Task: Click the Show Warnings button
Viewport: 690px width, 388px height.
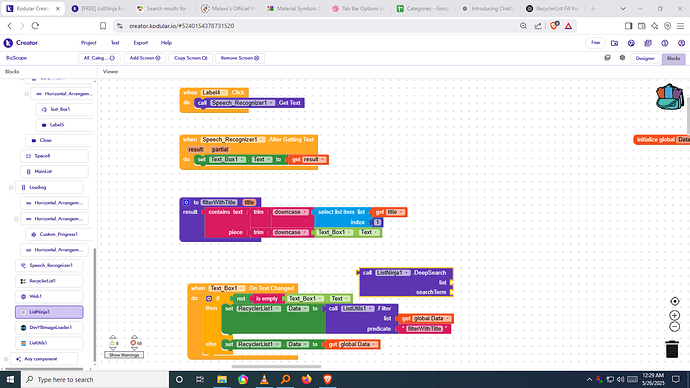Action: (124, 355)
